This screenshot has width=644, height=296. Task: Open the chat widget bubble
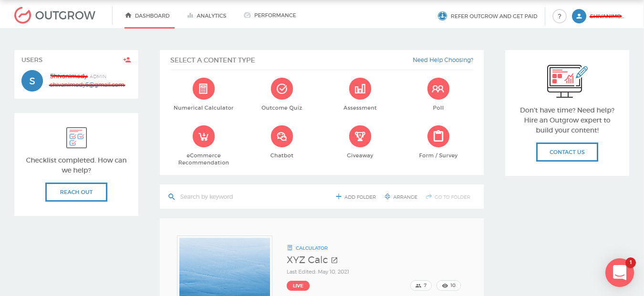620,273
